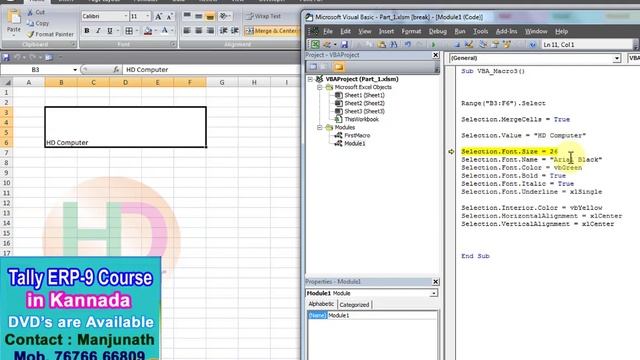The height and width of the screenshot is (360, 640).
Task: Click Increase Font Size icon in Excel
Action: (158, 16)
